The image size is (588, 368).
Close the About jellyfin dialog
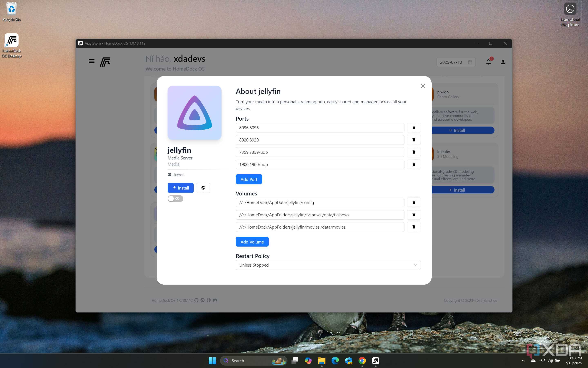tap(423, 86)
